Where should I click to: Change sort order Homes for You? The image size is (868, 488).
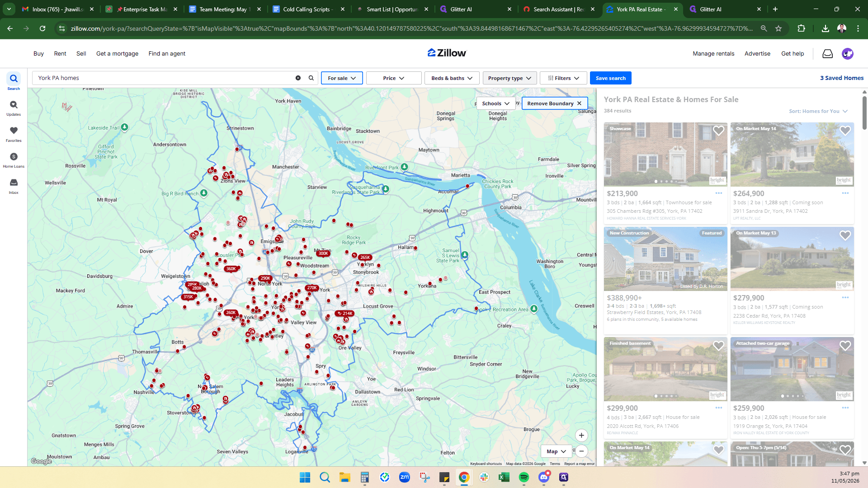[x=818, y=111]
